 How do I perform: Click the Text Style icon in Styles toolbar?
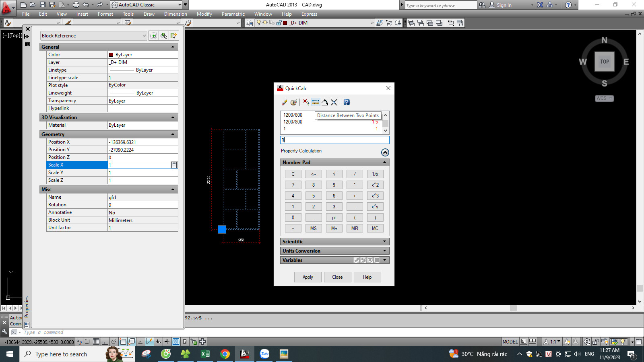(8, 23)
